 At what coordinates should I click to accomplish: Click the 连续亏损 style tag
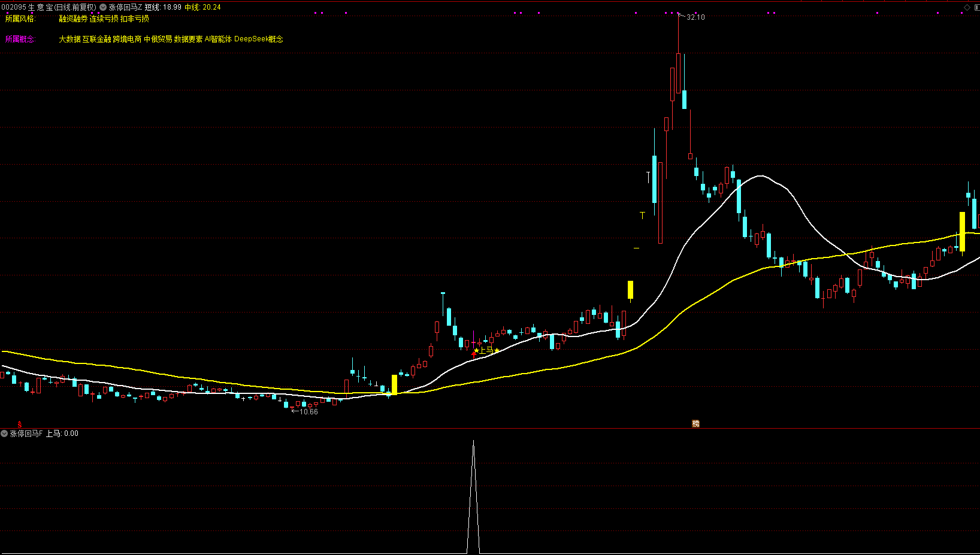[x=104, y=19]
